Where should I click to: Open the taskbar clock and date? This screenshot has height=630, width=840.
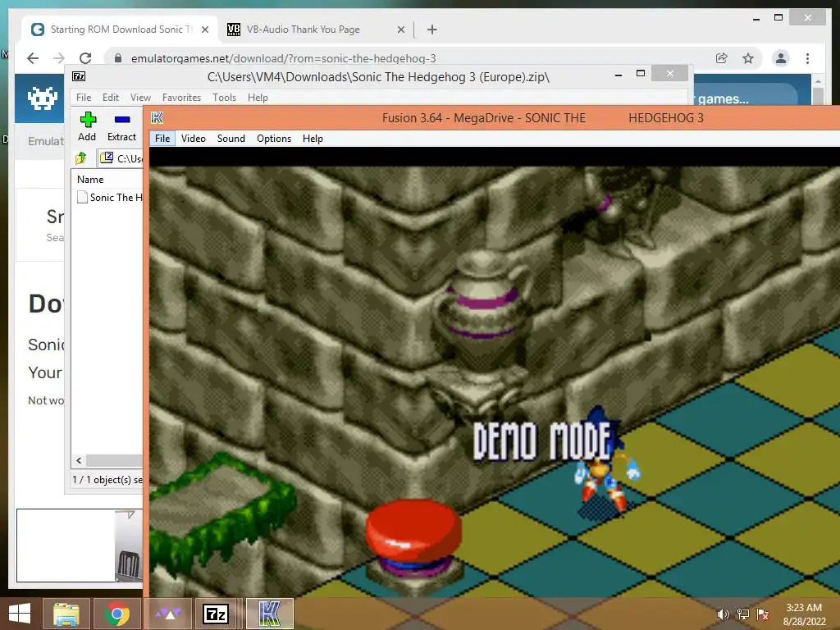click(x=804, y=614)
